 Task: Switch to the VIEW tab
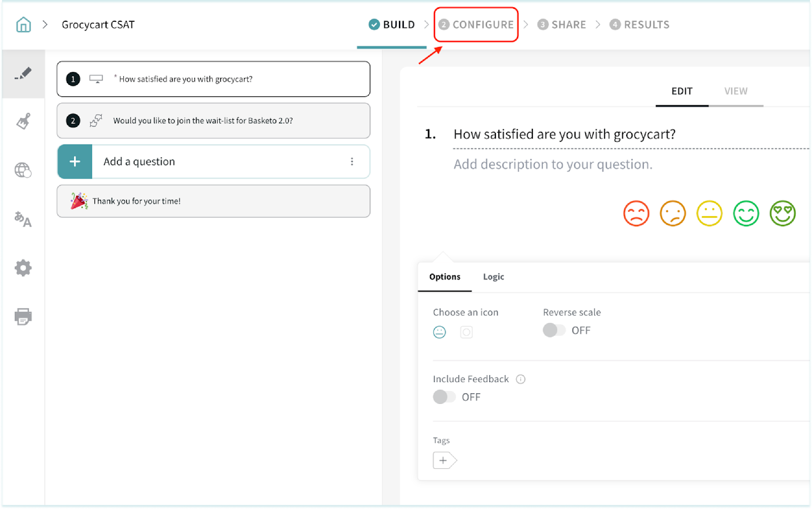point(735,91)
